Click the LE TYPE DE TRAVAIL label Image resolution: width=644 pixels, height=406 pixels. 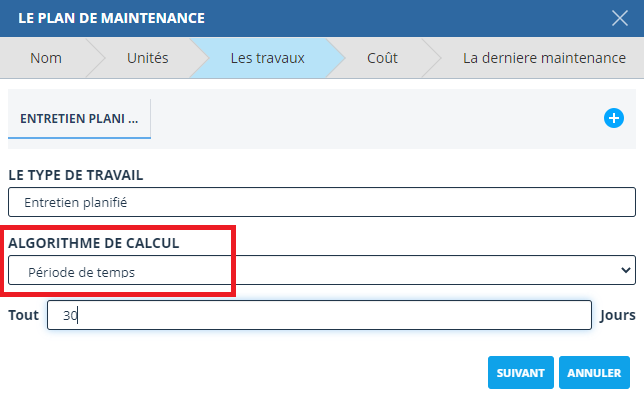coord(76,175)
